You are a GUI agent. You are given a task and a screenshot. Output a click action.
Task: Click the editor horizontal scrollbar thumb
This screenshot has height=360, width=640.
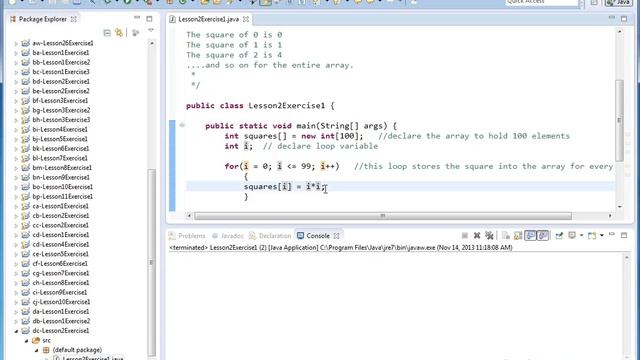pos(383,216)
